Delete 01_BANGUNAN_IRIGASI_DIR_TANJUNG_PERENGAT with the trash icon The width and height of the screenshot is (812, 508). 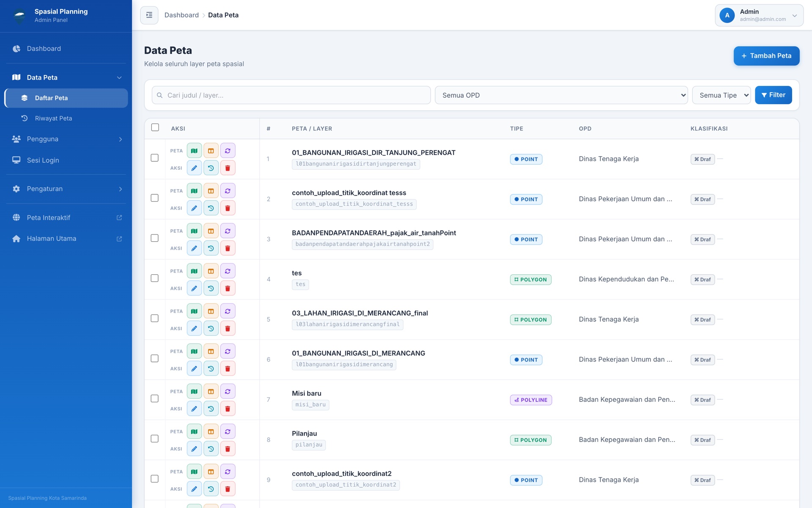[x=228, y=168]
